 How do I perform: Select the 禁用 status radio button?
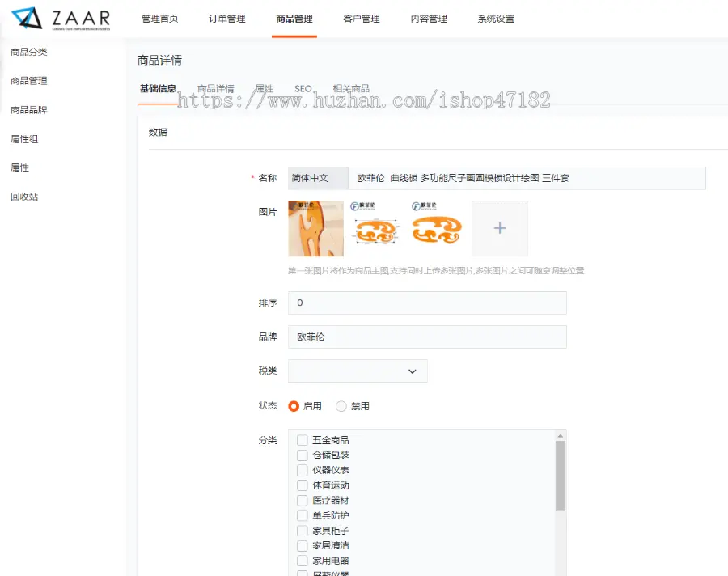(x=341, y=406)
